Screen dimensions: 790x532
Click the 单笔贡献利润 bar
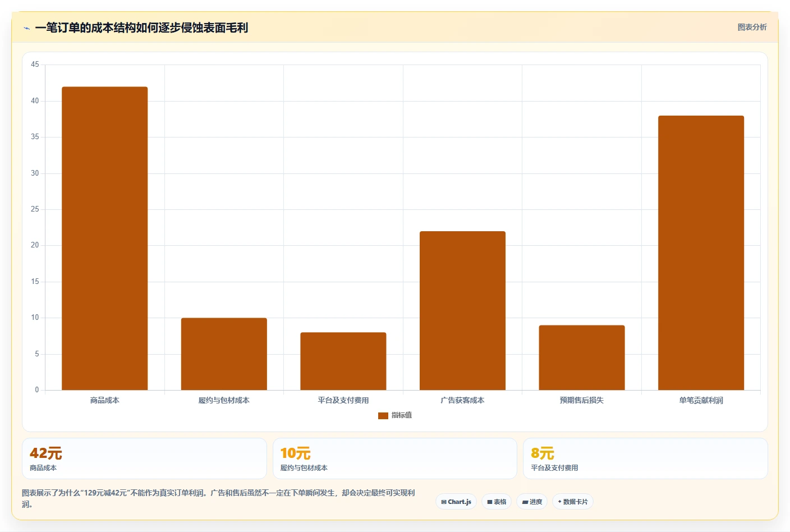[701, 253]
